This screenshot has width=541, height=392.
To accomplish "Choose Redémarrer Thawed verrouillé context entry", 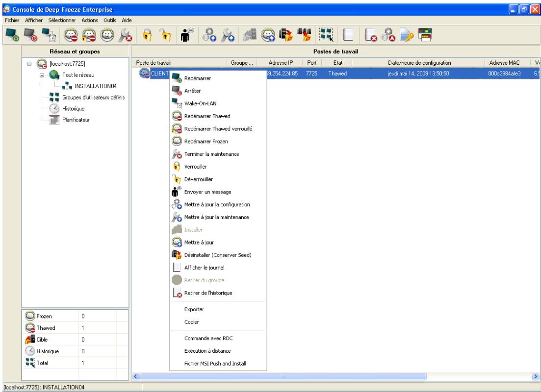I will pyautogui.click(x=218, y=128).
